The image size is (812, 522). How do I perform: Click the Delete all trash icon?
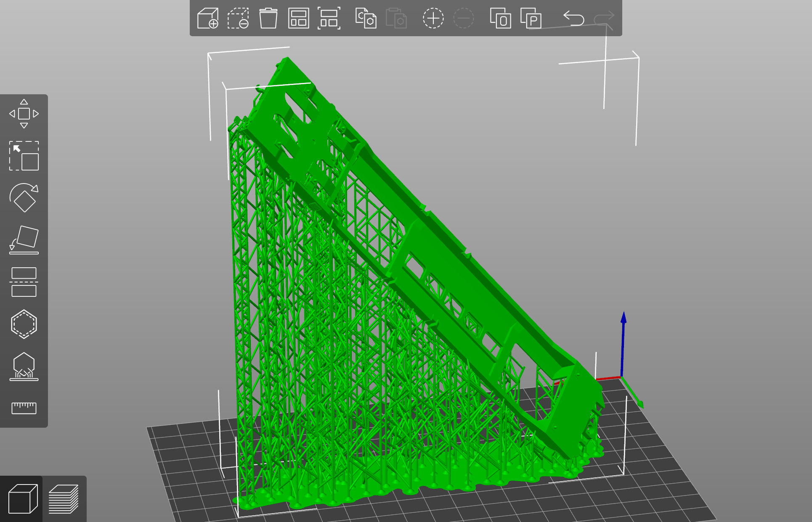[268, 19]
